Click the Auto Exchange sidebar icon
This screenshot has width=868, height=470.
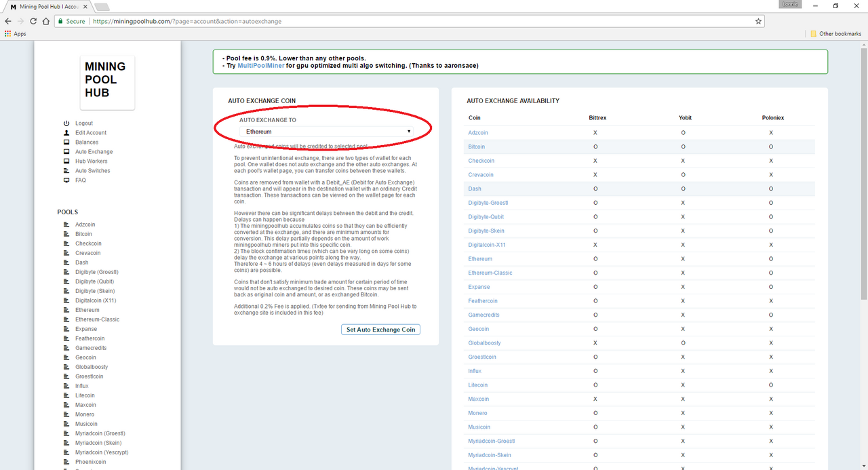pos(66,152)
